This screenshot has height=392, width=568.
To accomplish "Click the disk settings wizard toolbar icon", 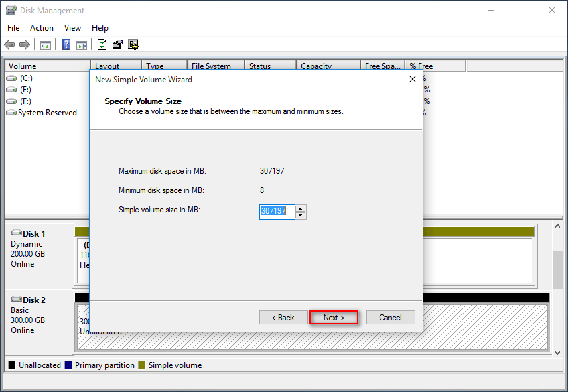I will click(x=133, y=45).
